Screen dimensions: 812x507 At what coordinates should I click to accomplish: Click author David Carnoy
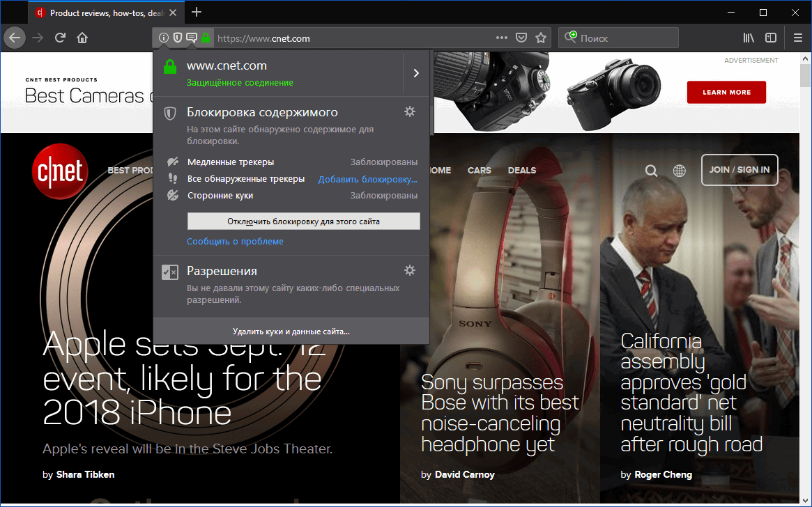click(464, 474)
